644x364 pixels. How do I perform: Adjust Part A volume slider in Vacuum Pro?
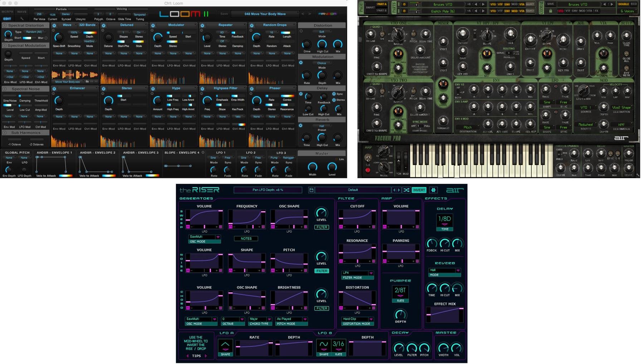416,4
